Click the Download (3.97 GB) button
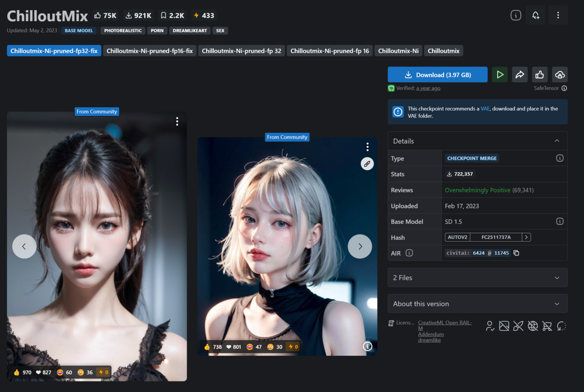 [437, 74]
